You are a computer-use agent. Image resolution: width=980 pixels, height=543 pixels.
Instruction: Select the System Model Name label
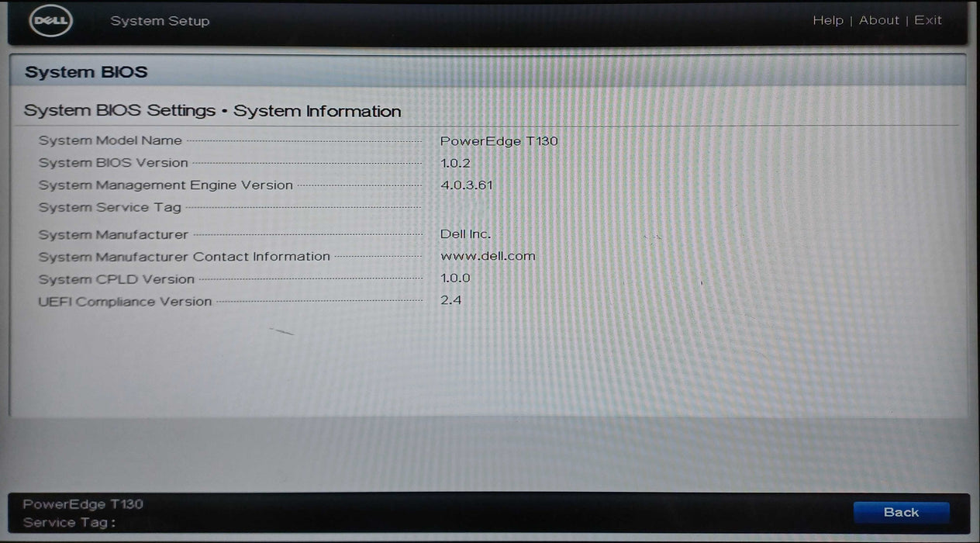coord(110,140)
